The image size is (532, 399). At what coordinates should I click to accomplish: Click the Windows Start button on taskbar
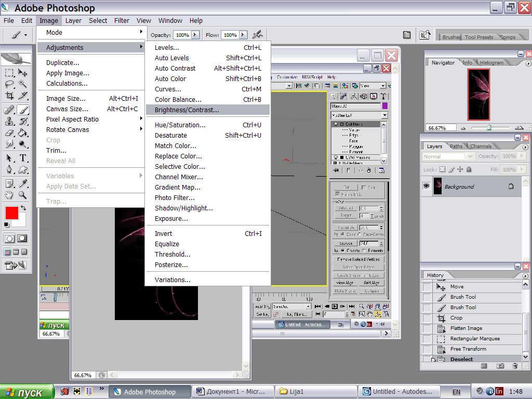27,392
